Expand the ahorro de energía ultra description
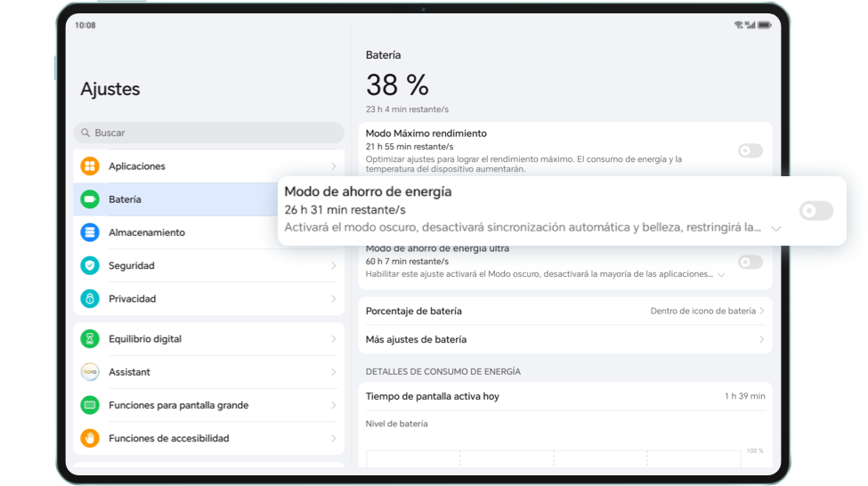Screen dimensions: 868x486 click(721, 274)
